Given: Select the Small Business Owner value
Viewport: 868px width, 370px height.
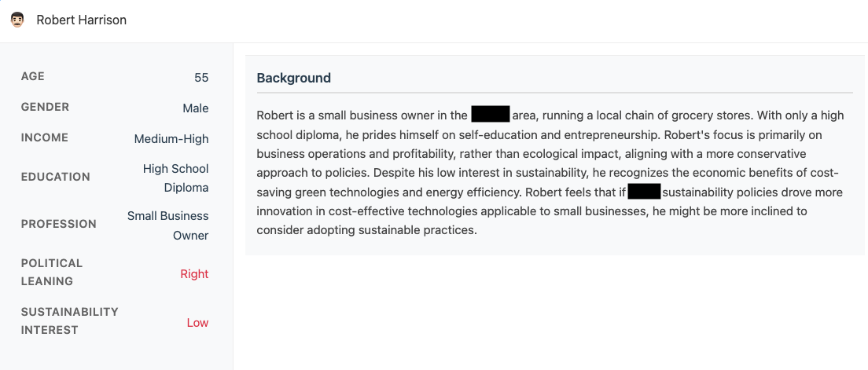Looking at the screenshot, I should click(x=168, y=225).
